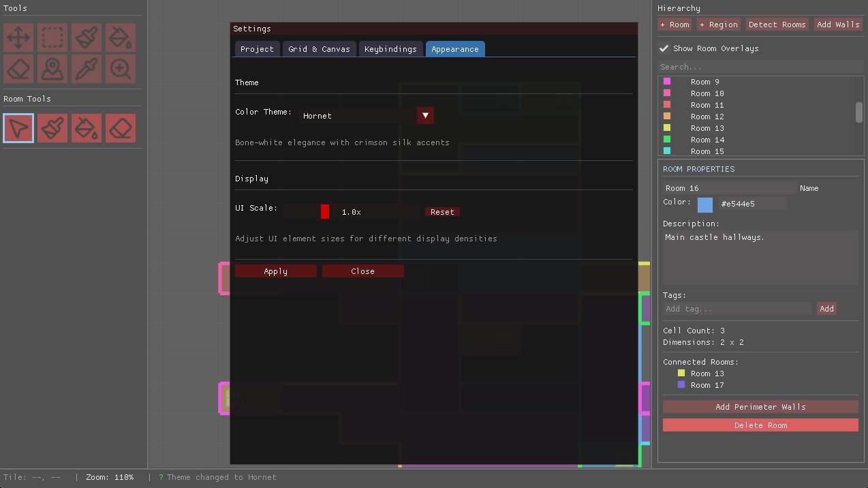The height and width of the screenshot is (488, 868).
Task: Click the Dimensions: 2 x 2 text
Action: (703, 342)
